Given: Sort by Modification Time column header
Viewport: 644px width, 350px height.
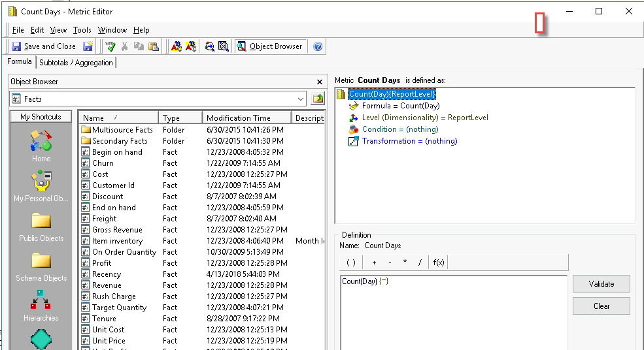Looking at the screenshot, I should pos(246,118).
